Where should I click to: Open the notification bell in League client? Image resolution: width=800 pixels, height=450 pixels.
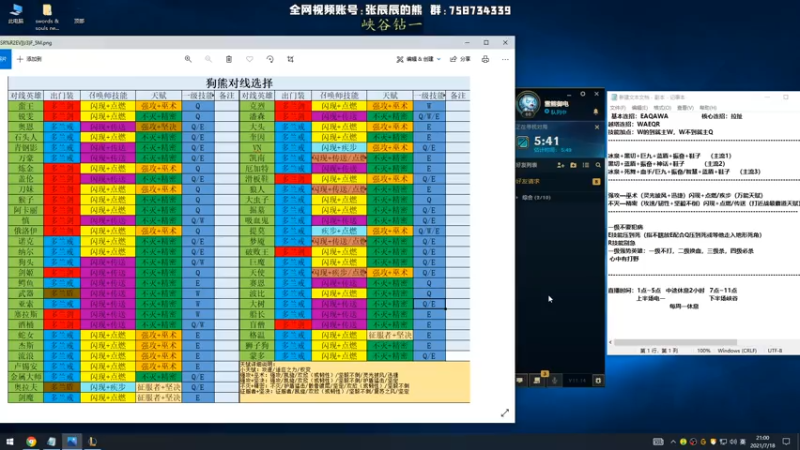pos(595,111)
